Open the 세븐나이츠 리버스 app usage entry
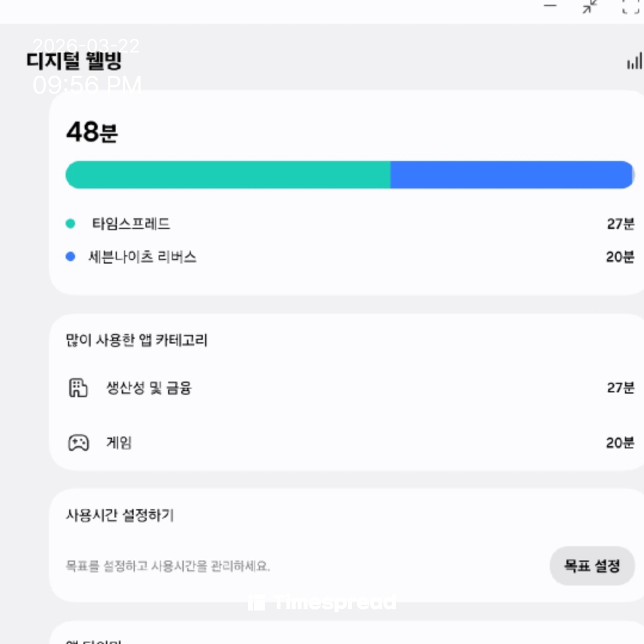 pyautogui.click(x=143, y=257)
